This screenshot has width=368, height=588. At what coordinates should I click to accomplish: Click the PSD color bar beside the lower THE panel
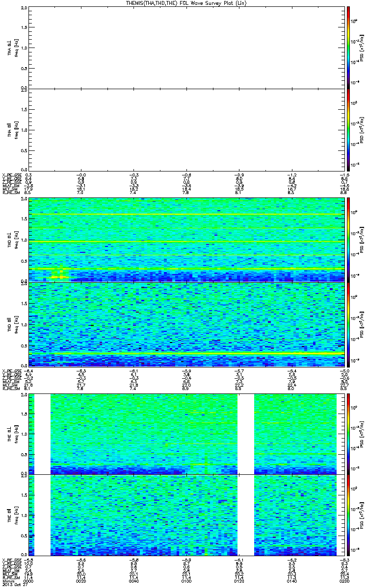click(x=348, y=515)
